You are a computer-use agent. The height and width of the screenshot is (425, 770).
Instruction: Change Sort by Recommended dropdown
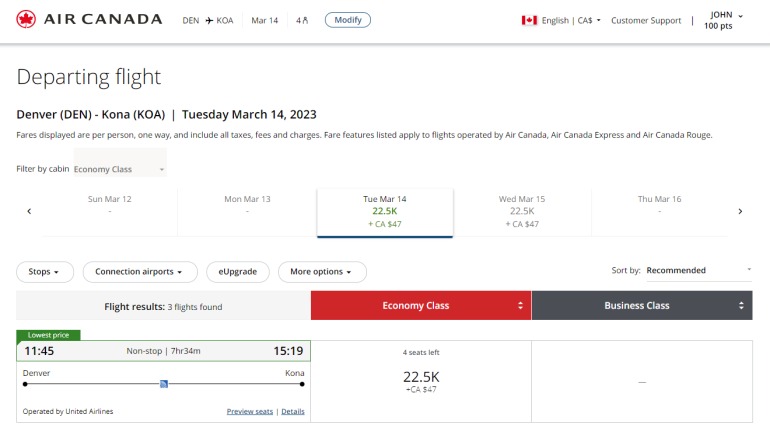click(x=698, y=270)
